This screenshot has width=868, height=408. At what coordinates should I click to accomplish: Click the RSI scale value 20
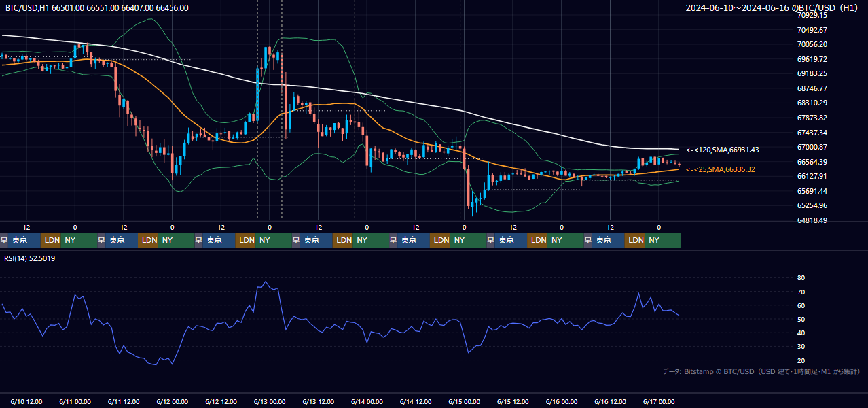(801, 360)
